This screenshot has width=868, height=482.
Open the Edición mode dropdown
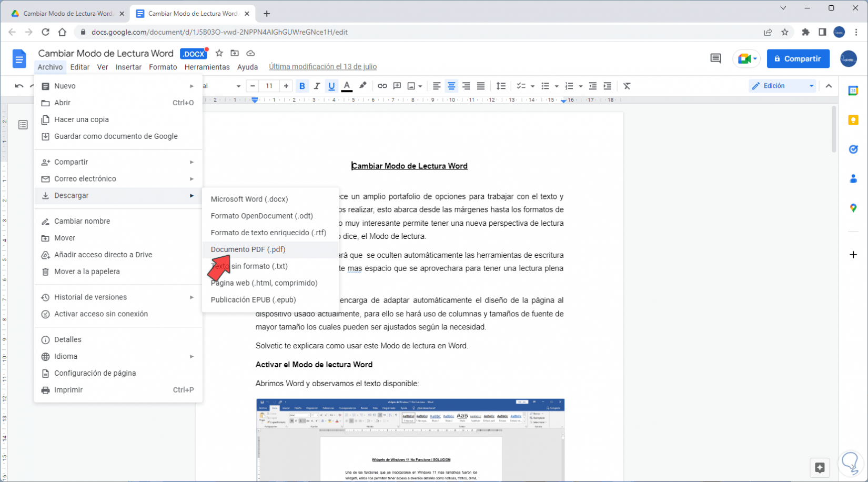pos(782,86)
